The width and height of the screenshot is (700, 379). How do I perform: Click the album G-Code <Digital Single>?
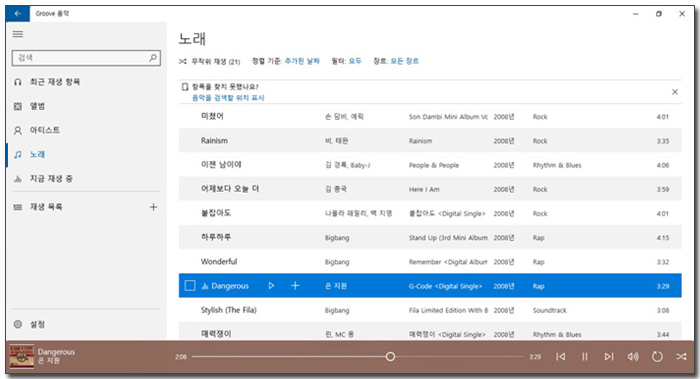[x=446, y=286]
